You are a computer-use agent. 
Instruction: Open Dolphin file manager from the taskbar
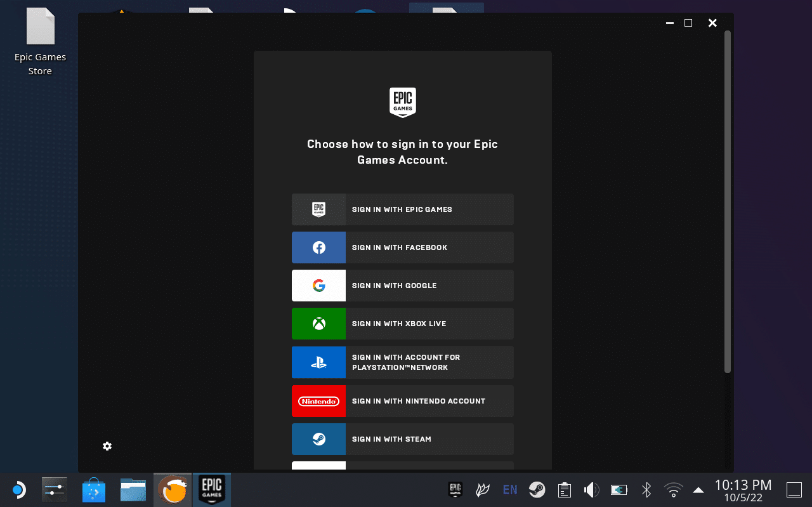(x=133, y=490)
